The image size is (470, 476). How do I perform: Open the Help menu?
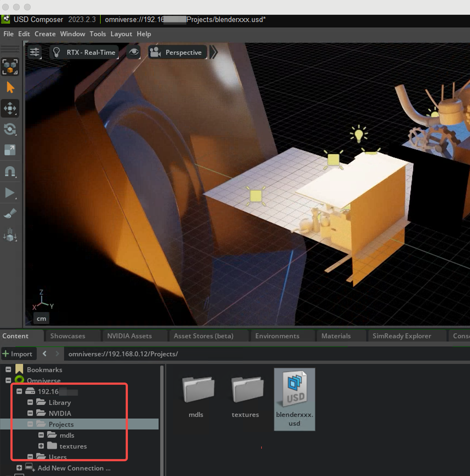click(144, 34)
